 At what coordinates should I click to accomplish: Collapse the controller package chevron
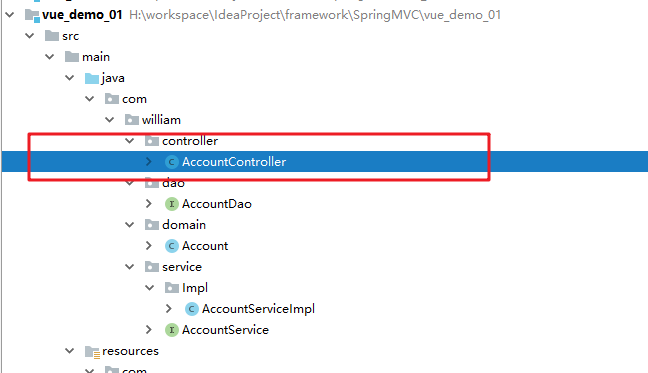(x=130, y=141)
